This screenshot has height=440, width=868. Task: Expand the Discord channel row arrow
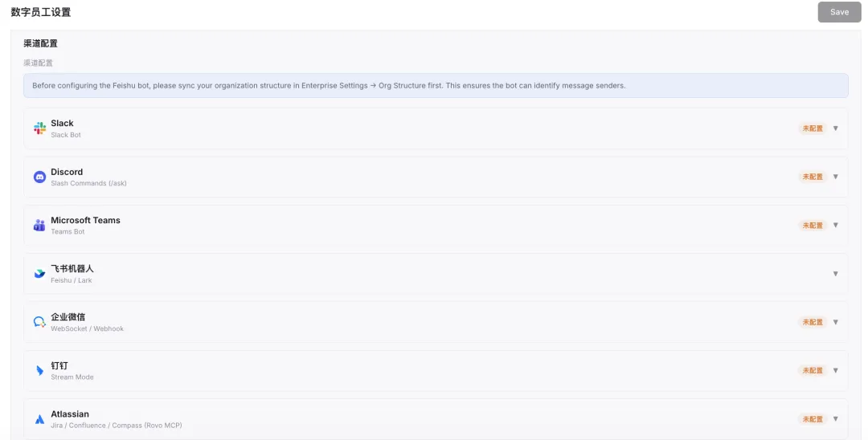(835, 177)
